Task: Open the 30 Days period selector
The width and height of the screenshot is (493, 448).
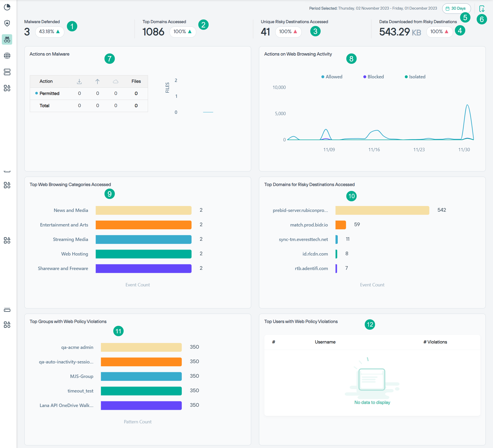Action: click(456, 9)
